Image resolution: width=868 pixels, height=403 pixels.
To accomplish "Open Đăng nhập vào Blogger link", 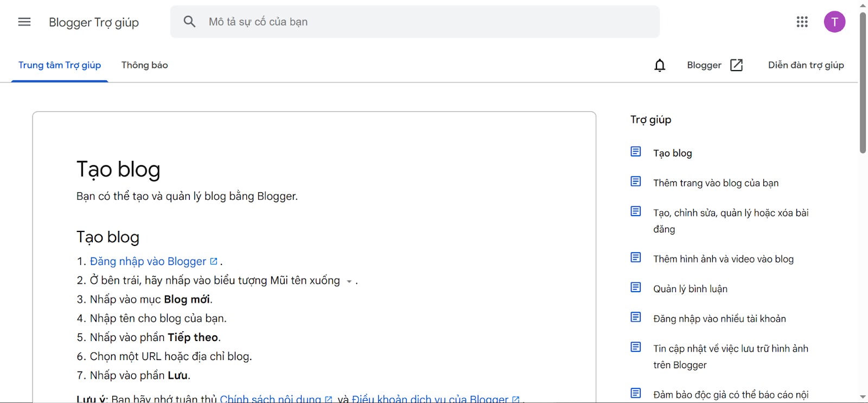I will point(148,261).
